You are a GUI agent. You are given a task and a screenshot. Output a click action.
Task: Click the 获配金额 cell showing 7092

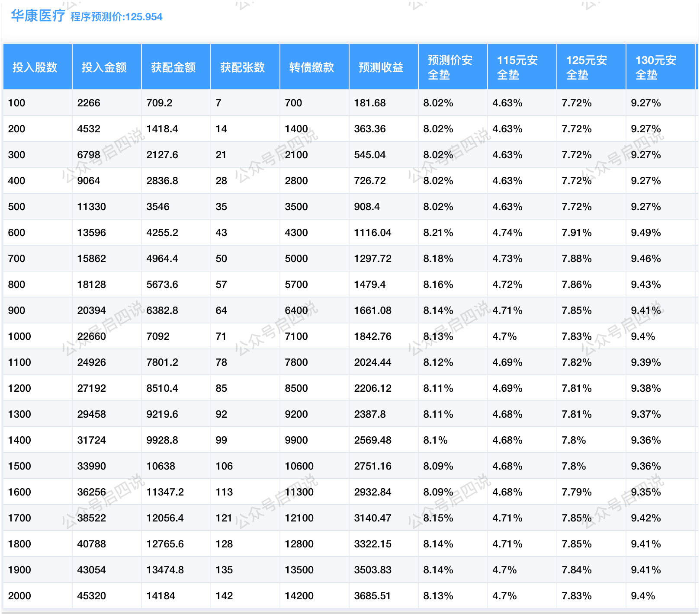(158, 336)
